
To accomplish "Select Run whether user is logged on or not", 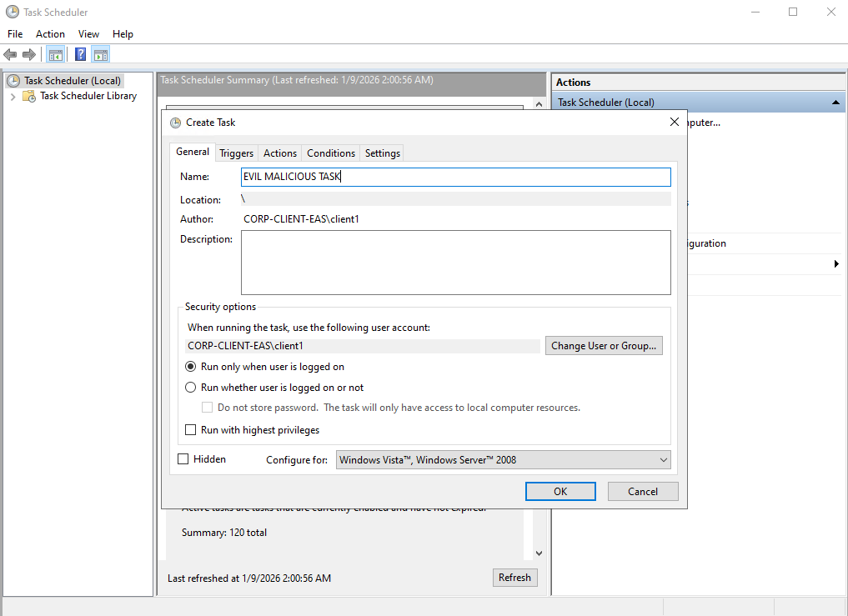I will [x=191, y=388].
